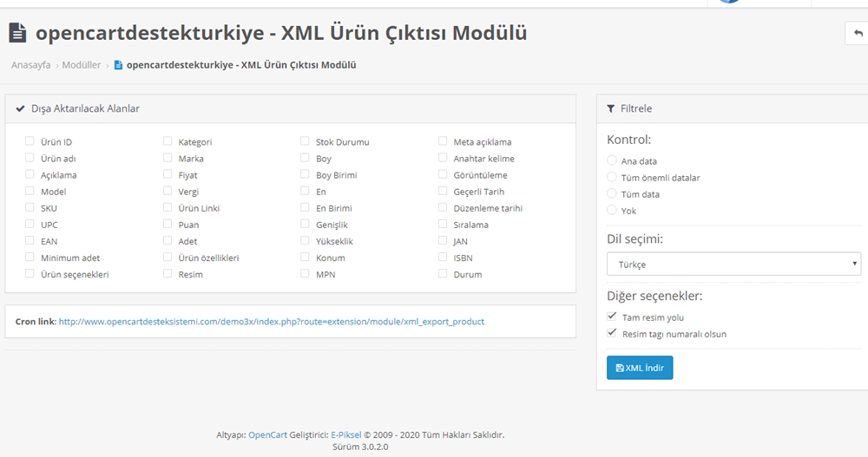Tick the MPN checkbox
This screenshot has width=868, height=457.
point(305,274)
